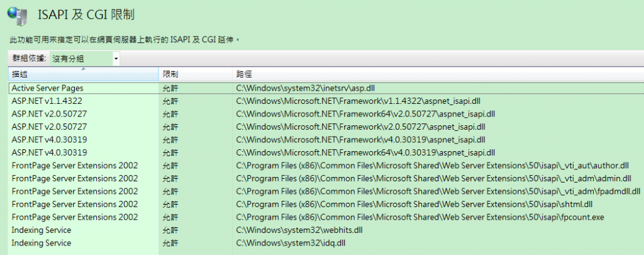The image size is (644, 255).
Task: Click the C:\Windows\system32\webhits.dll path
Action: point(299,229)
